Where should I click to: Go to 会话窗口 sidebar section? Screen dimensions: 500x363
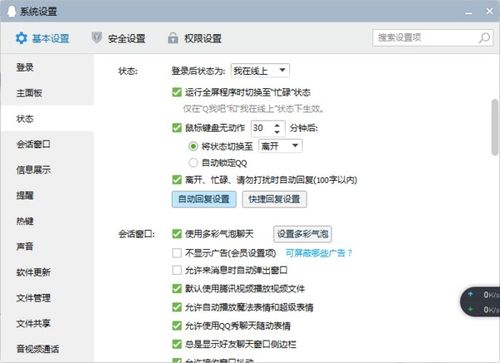coord(47,144)
